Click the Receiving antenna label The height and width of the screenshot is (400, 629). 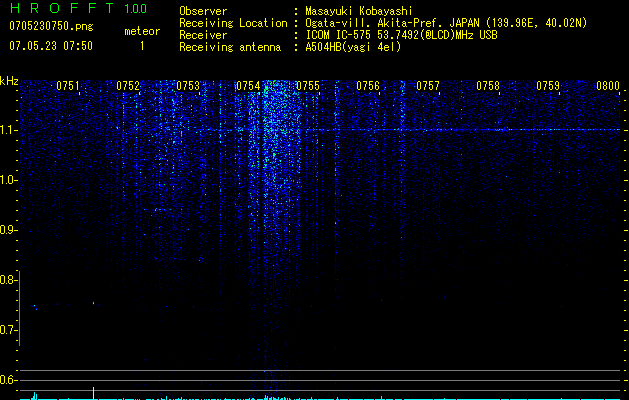coord(230,47)
